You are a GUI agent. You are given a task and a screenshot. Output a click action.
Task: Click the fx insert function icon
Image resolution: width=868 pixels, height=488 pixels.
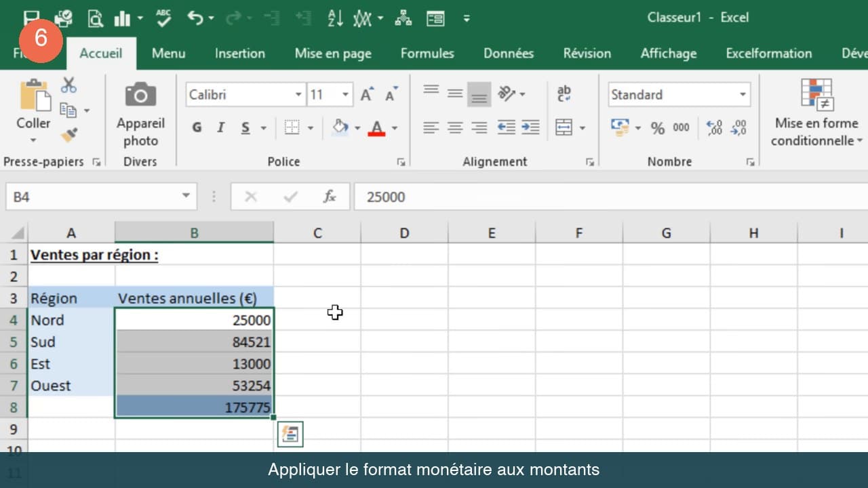tap(330, 197)
